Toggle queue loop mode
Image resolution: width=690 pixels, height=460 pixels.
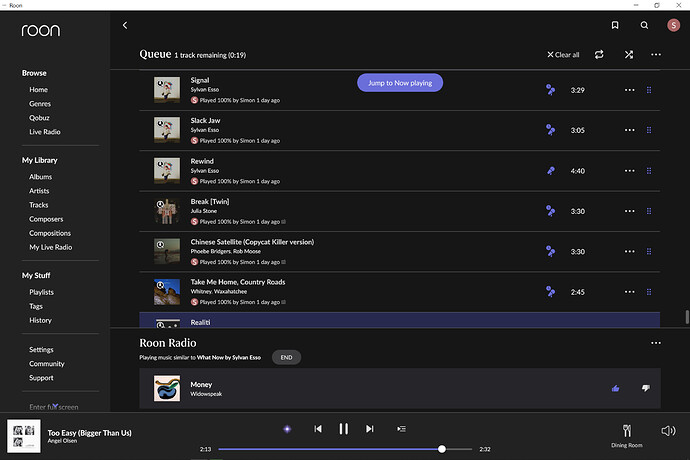tap(599, 55)
